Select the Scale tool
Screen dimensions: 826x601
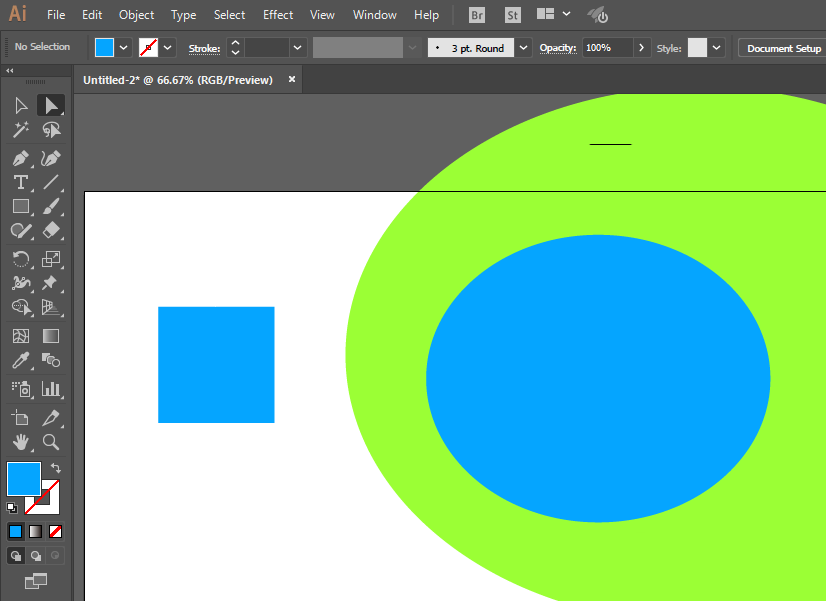point(51,259)
